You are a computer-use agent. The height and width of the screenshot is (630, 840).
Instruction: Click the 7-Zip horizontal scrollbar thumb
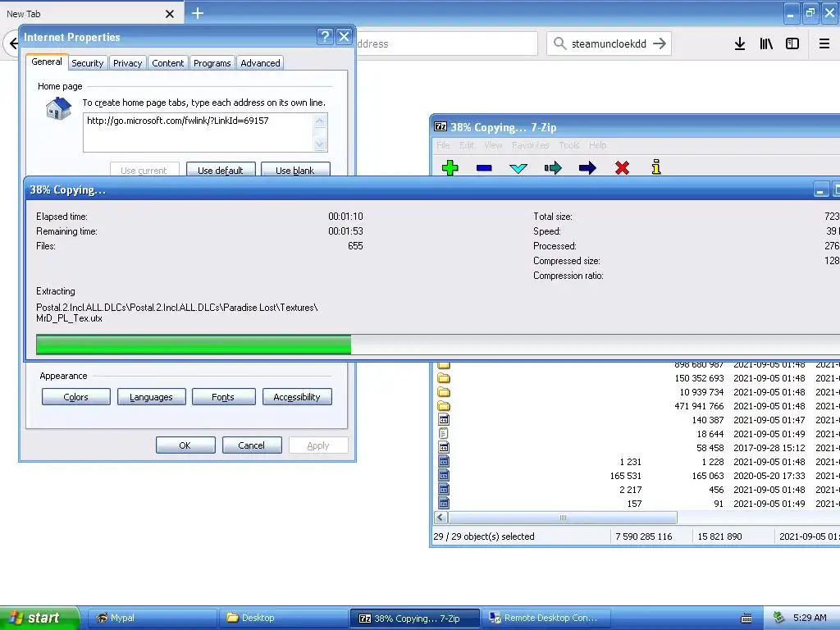coord(563,518)
